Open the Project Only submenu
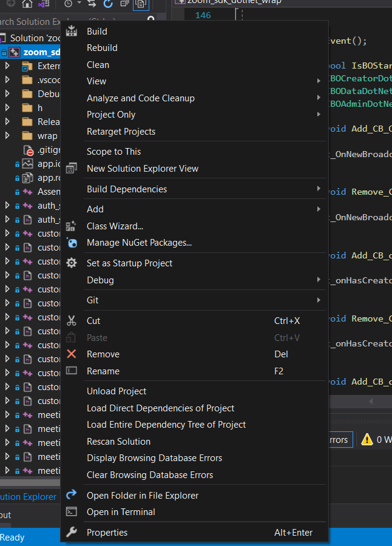 tap(194, 115)
